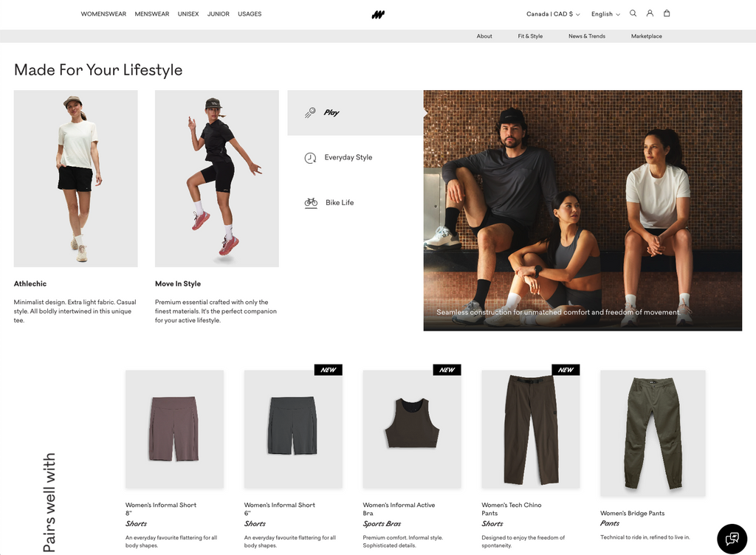
Task: Click the Play racket icon
Action: pyautogui.click(x=310, y=113)
